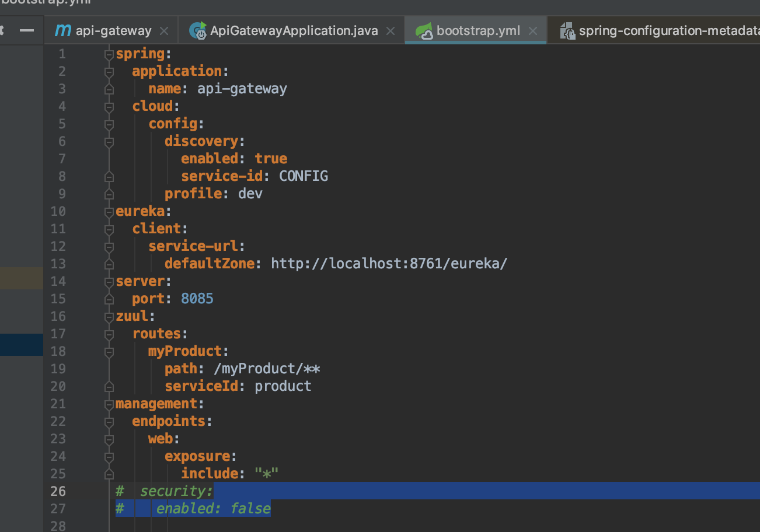Image resolution: width=760 pixels, height=532 pixels.
Task: Switch to the api-gateway tab
Action: [113, 31]
